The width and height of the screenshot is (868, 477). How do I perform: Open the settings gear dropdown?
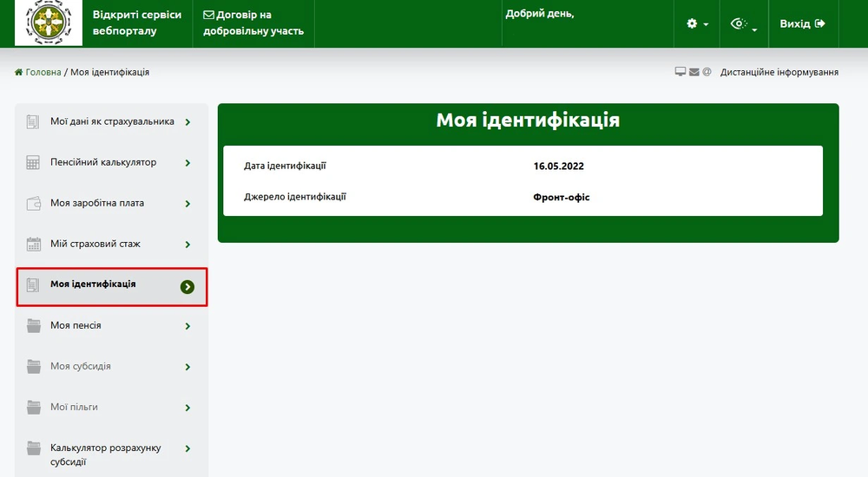697,24
